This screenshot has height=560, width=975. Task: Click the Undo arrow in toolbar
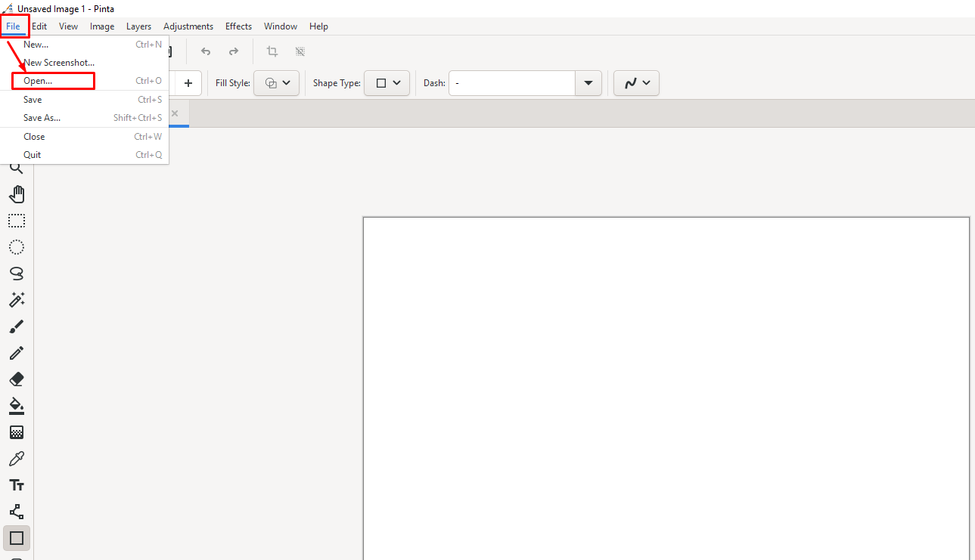[x=206, y=51]
